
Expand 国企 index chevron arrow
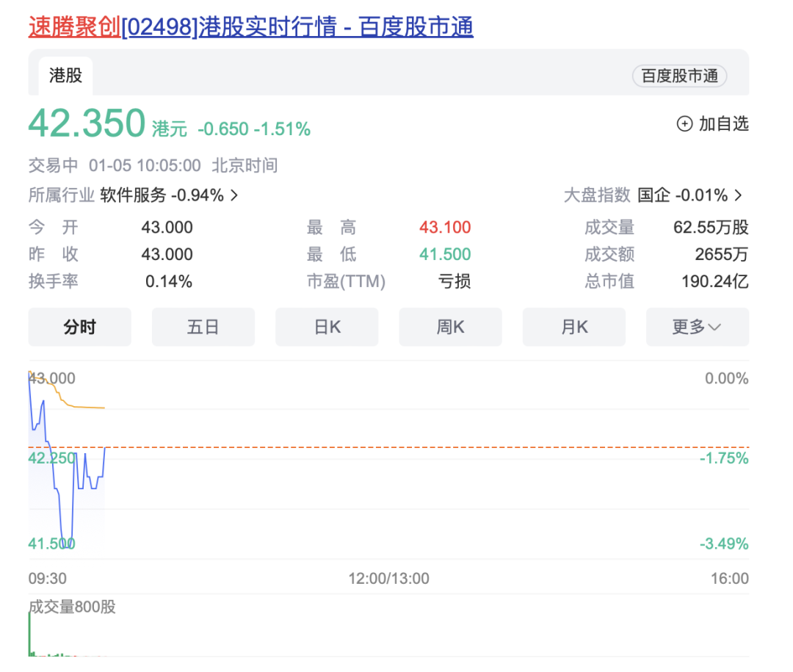(x=738, y=195)
